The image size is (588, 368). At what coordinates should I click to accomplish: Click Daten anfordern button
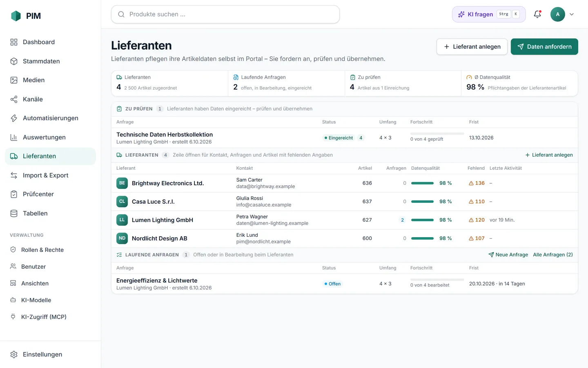click(x=544, y=47)
